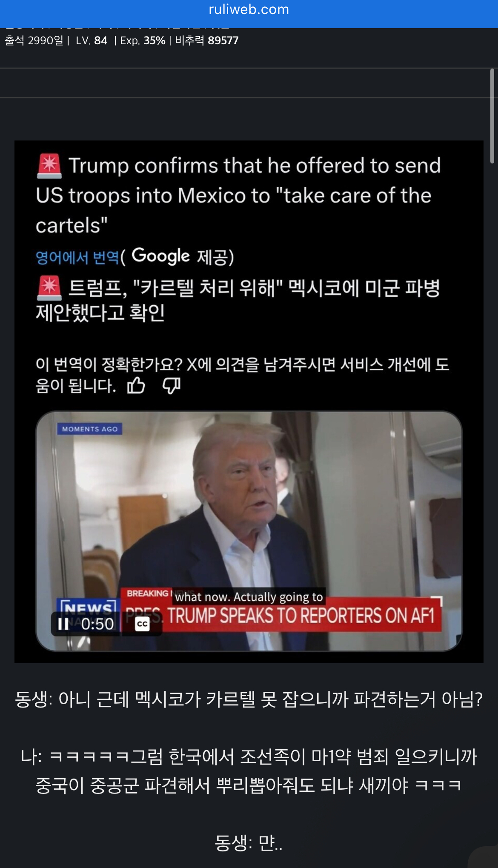Click the 비추력 89577 stat
498x868 pixels.
(207, 40)
